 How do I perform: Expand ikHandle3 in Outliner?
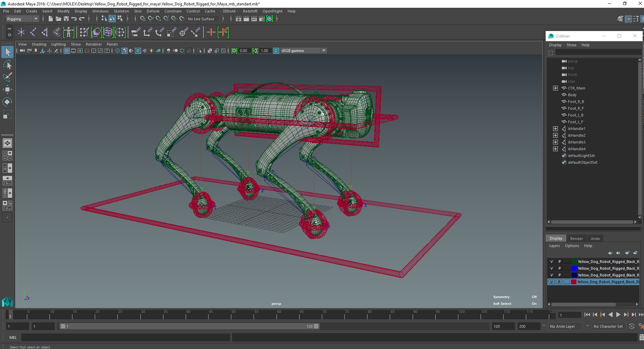click(555, 142)
